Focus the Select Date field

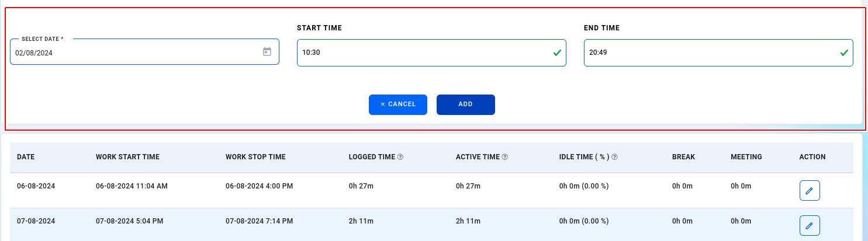(x=144, y=52)
